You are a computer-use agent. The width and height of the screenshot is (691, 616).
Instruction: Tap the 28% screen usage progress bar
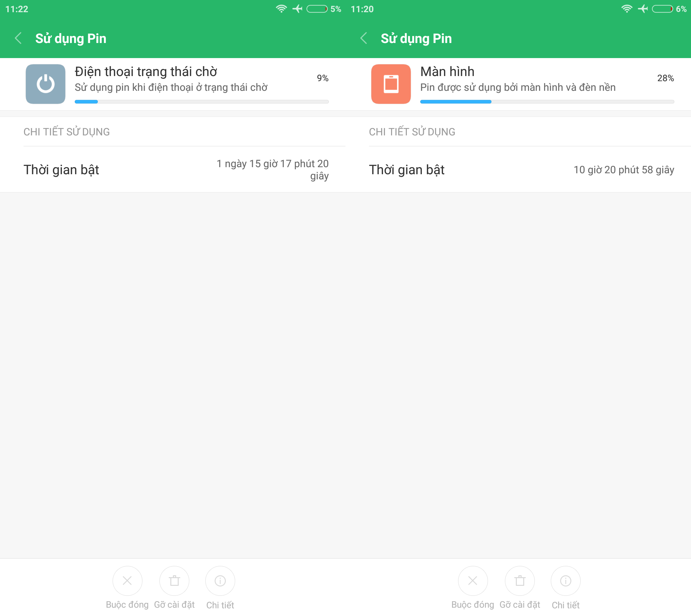tap(547, 101)
